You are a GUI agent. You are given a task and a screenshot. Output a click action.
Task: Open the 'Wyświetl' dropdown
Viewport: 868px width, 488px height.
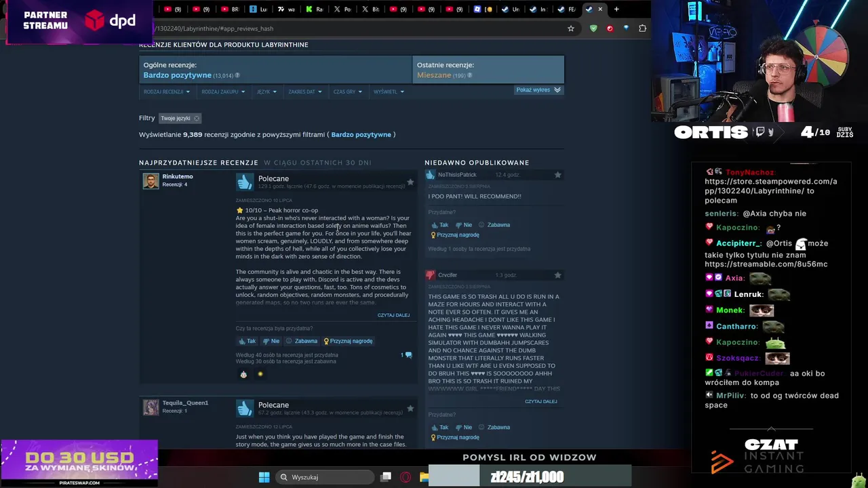(389, 91)
